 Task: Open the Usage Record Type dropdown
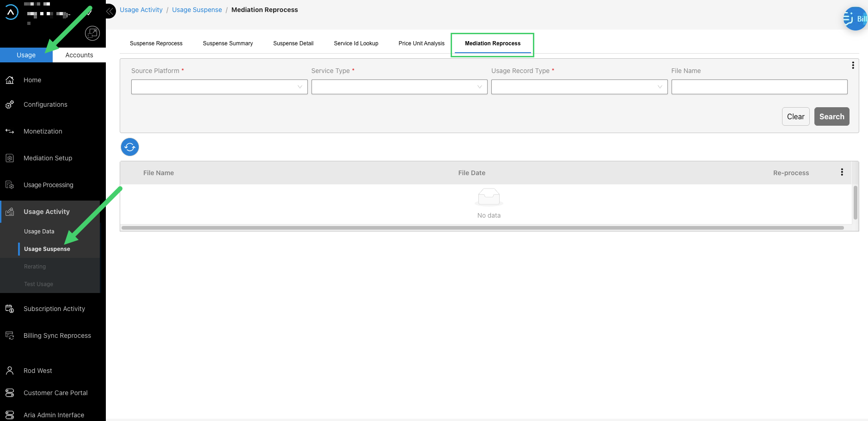click(x=579, y=87)
